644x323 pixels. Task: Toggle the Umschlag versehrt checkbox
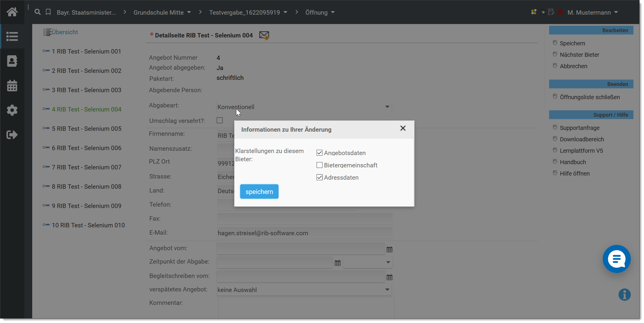pyautogui.click(x=220, y=120)
